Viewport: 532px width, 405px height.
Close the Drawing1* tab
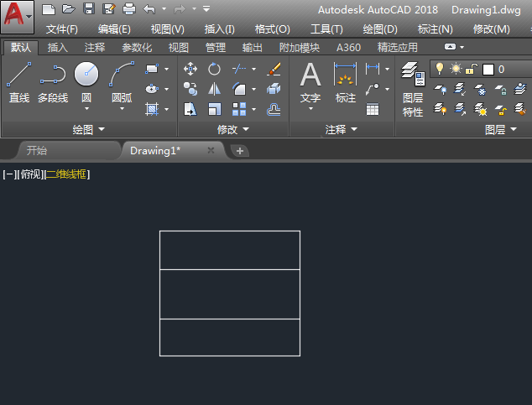pyautogui.click(x=211, y=150)
